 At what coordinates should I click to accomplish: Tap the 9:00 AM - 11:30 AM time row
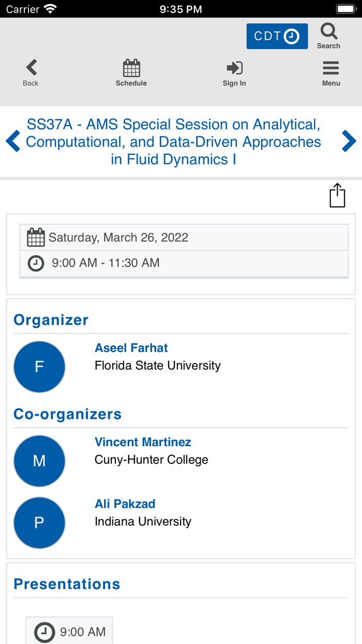[184, 263]
